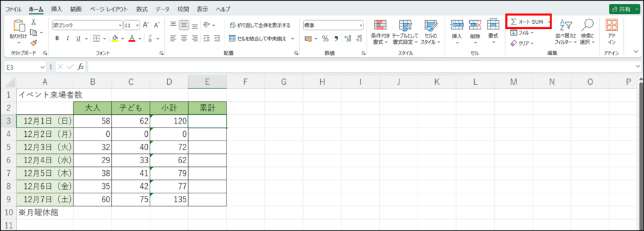Click the Delete cells (削除) icon

[475, 25]
